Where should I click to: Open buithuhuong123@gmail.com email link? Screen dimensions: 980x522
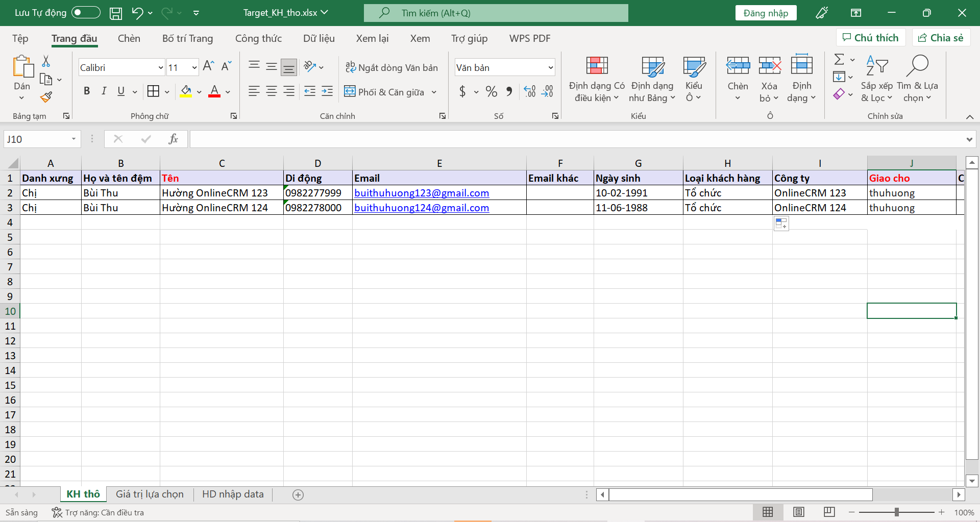[x=422, y=193]
